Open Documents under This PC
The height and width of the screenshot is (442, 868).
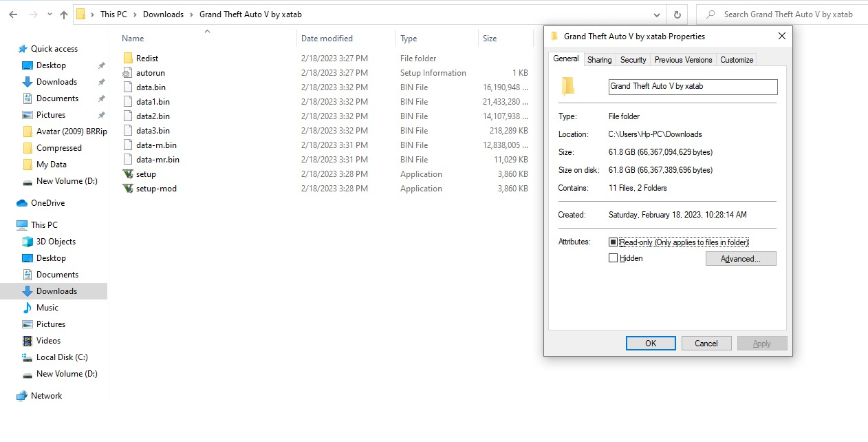57,275
